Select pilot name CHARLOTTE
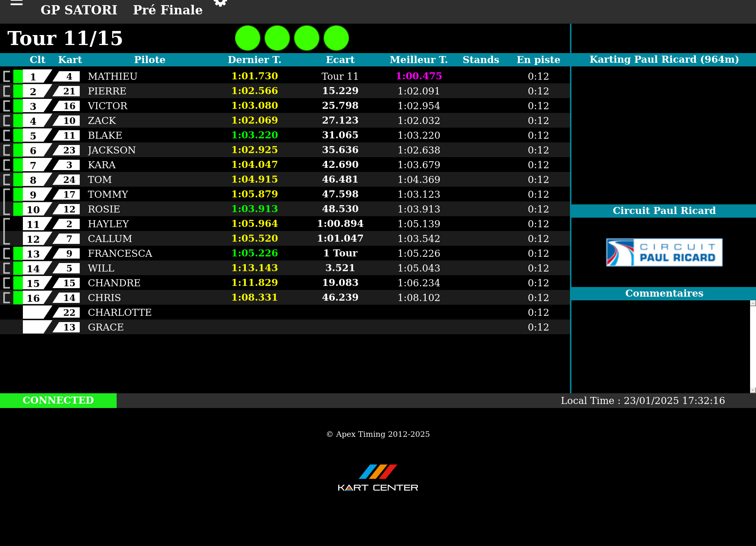This screenshot has width=756, height=546. click(x=120, y=312)
